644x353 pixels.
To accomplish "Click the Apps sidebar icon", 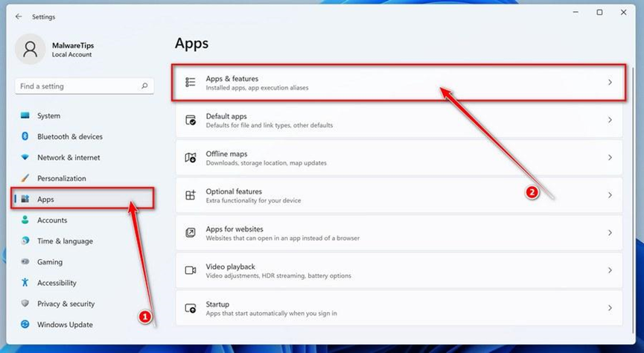I will pos(25,199).
